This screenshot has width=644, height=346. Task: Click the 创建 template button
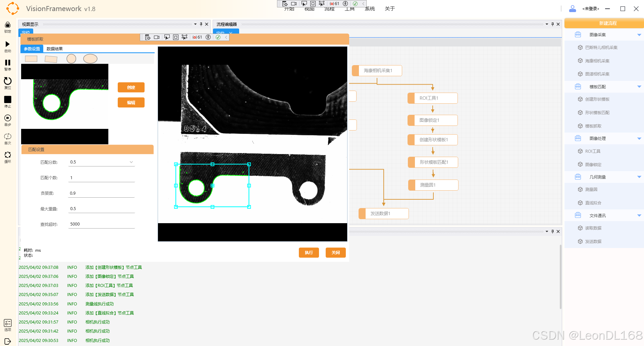(x=131, y=87)
